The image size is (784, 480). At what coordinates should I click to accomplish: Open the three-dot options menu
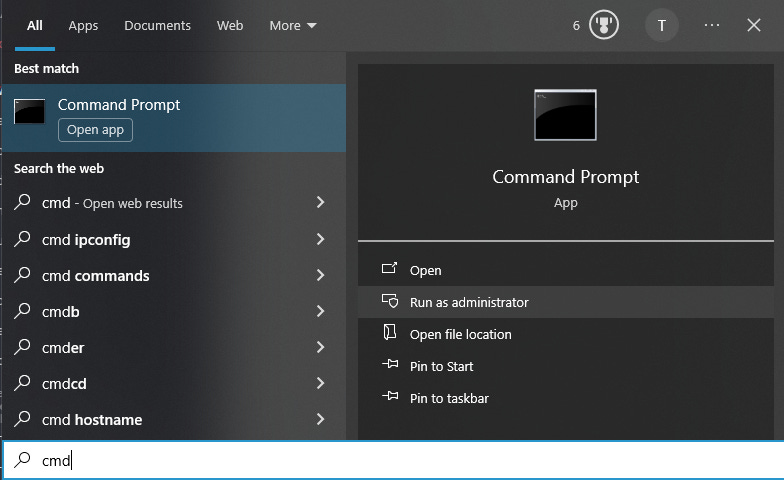click(x=712, y=25)
